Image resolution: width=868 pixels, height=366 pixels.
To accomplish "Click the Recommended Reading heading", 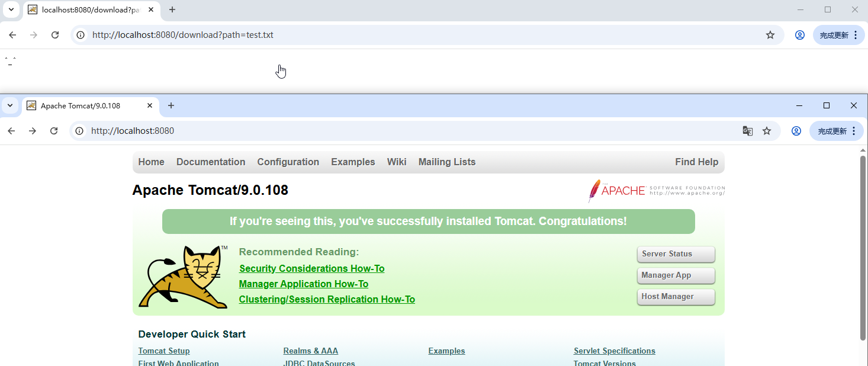I will coord(299,252).
